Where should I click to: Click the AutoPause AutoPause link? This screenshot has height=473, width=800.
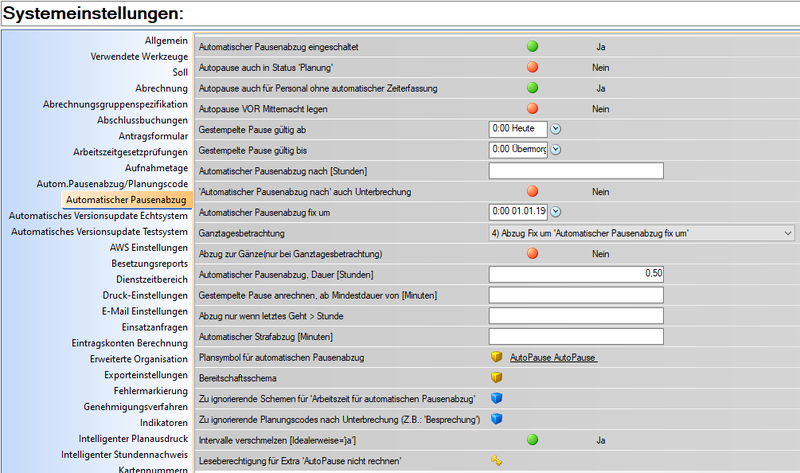coord(553,357)
